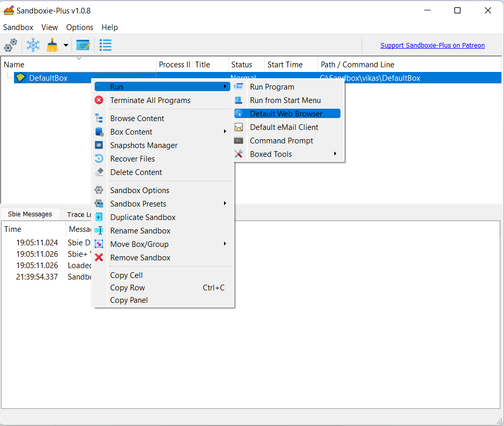Click the Recover Files circular arrow icon
This screenshot has height=426, width=504.
click(99, 158)
